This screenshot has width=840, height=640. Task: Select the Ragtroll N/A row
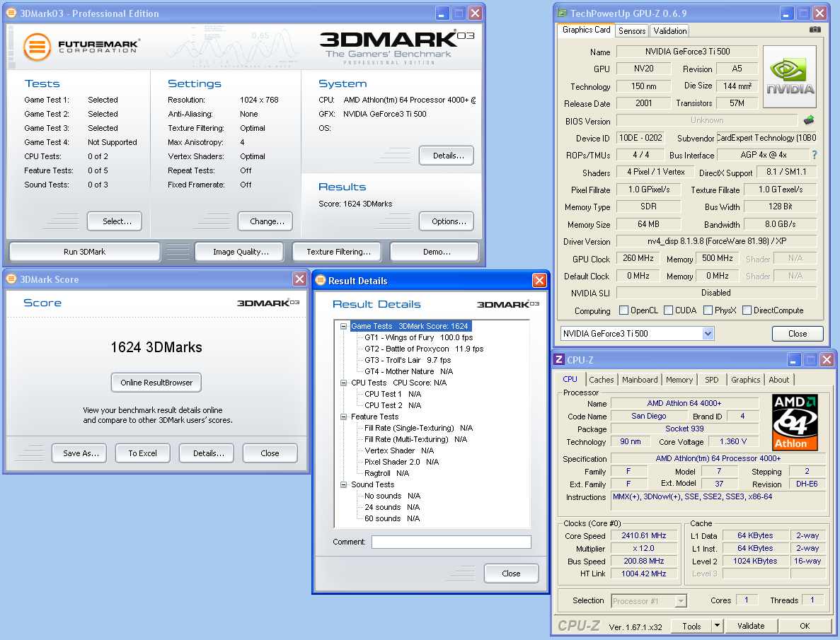pos(387,473)
